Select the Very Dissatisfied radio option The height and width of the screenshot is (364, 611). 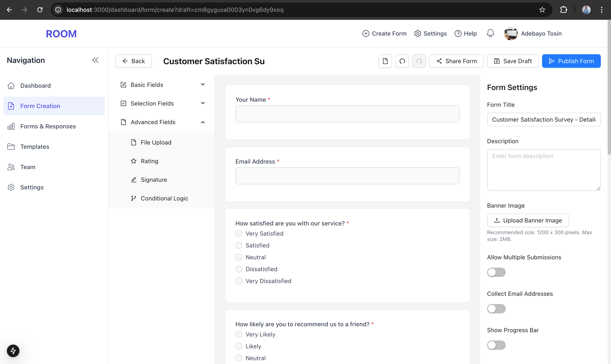point(239,281)
